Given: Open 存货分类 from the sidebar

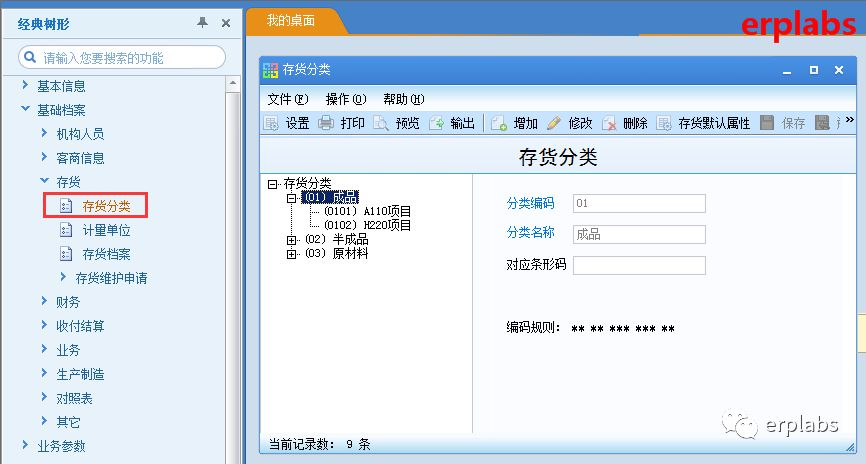Looking at the screenshot, I should [x=107, y=206].
